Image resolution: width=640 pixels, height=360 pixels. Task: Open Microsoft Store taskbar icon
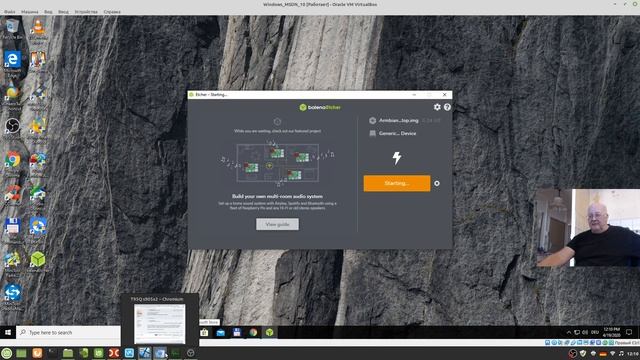[x=204, y=332]
